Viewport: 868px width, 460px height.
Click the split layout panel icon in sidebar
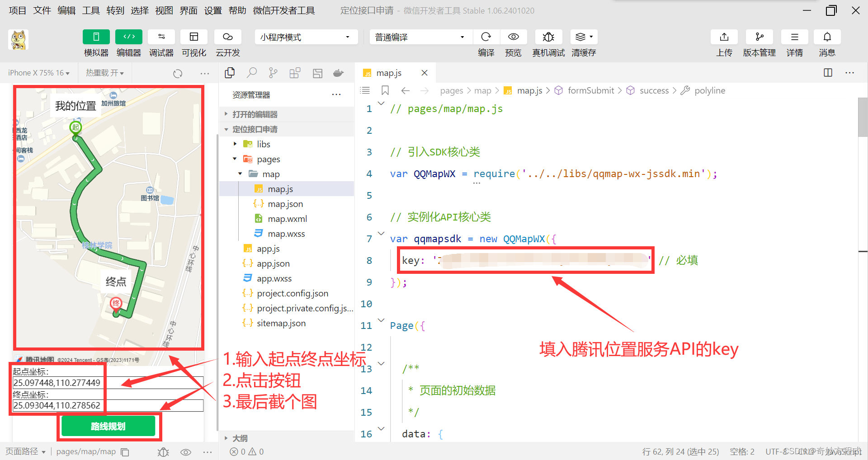(x=317, y=73)
